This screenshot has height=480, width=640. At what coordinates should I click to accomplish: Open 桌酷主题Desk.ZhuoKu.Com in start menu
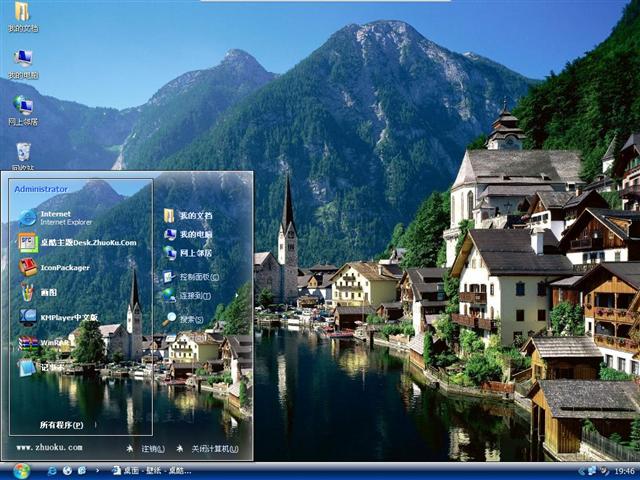(78, 242)
